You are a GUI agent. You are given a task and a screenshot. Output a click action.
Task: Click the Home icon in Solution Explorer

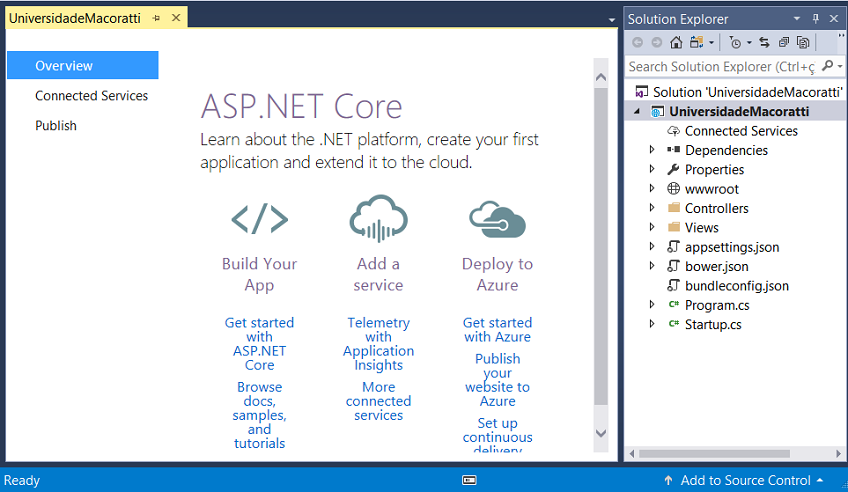(676, 42)
